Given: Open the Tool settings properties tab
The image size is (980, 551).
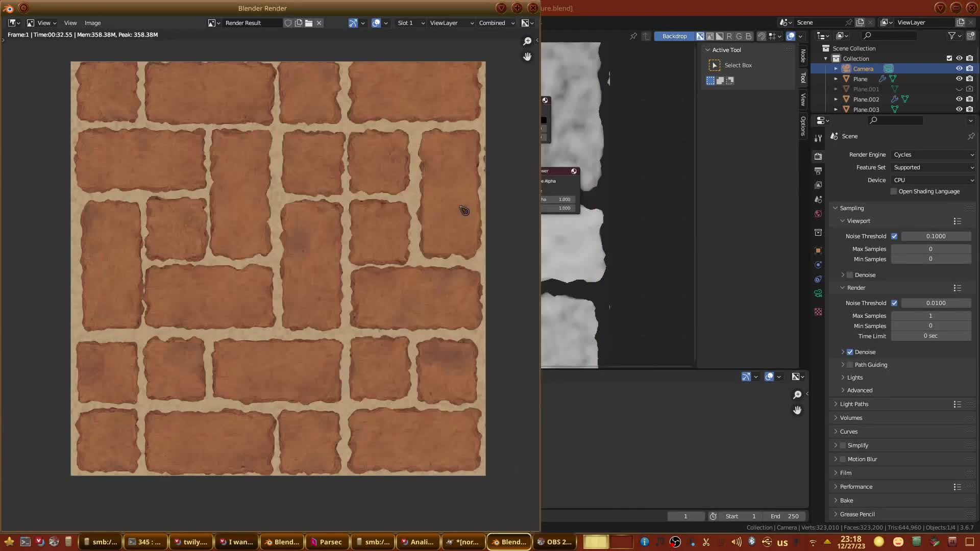Looking at the screenshot, I should click(x=818, y=138).
